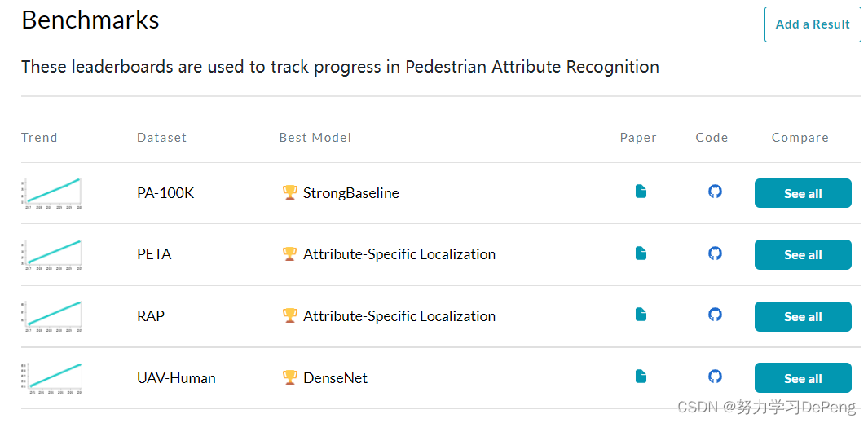
Task: Open the paper icon for PETA
Action: 641,253
